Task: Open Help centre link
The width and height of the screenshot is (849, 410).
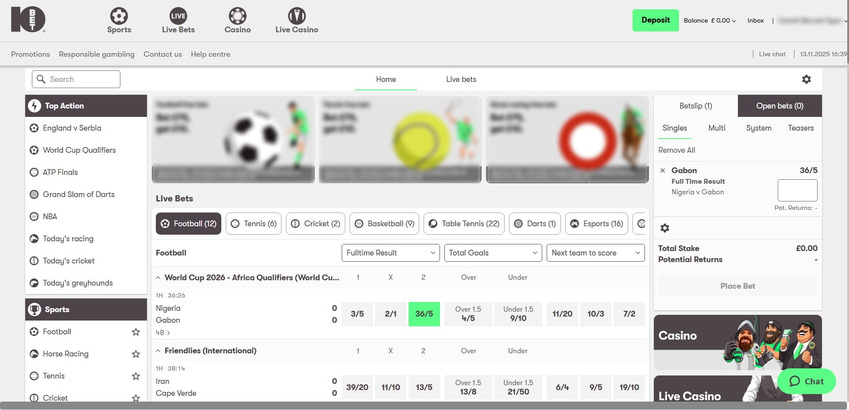Action: (x=211, y=54)
